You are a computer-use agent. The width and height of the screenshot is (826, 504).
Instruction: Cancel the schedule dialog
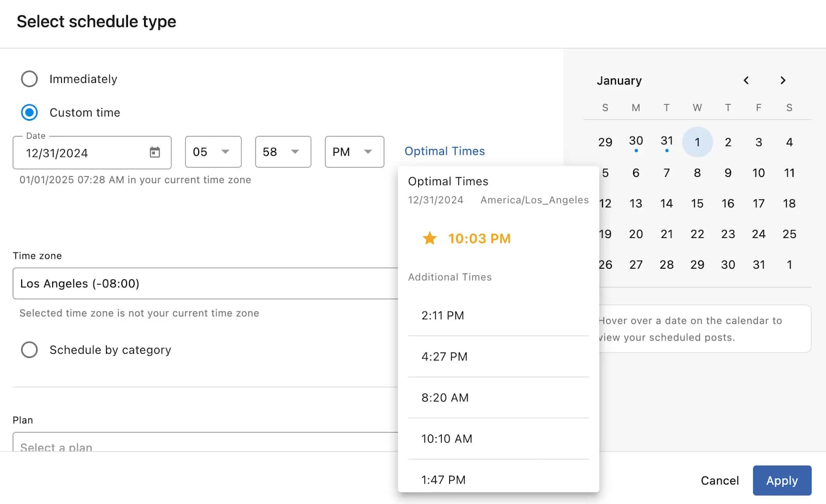pyautogui.click(x=719, y=481)
